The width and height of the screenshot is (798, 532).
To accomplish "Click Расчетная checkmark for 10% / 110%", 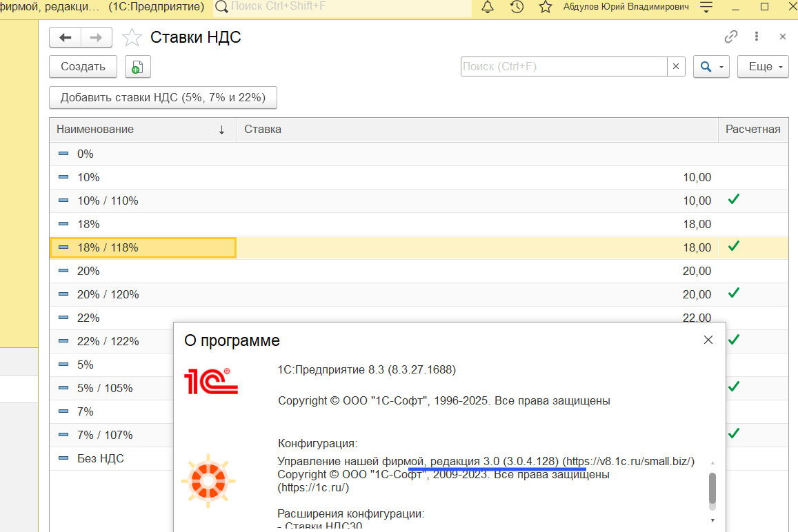I will 733,199.
